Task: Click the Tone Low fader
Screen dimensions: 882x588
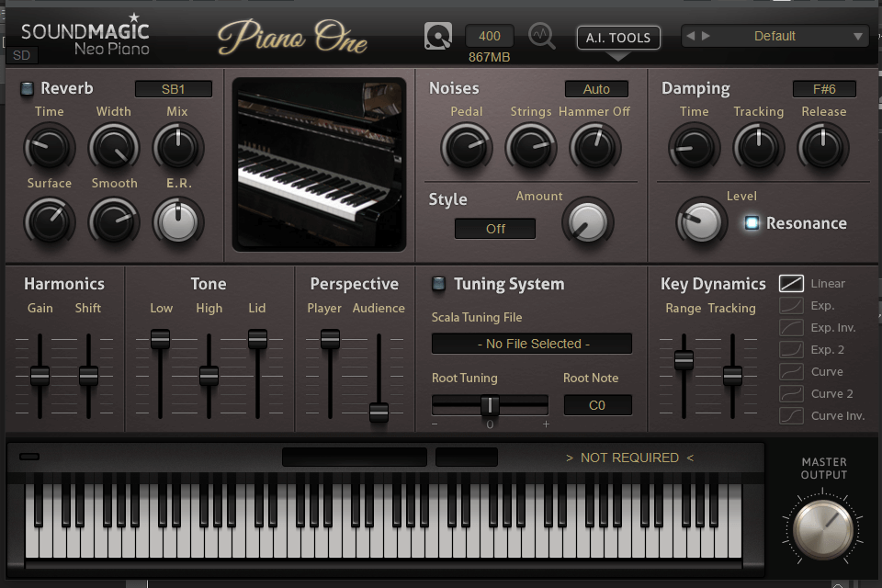Action: click(160, 339)
